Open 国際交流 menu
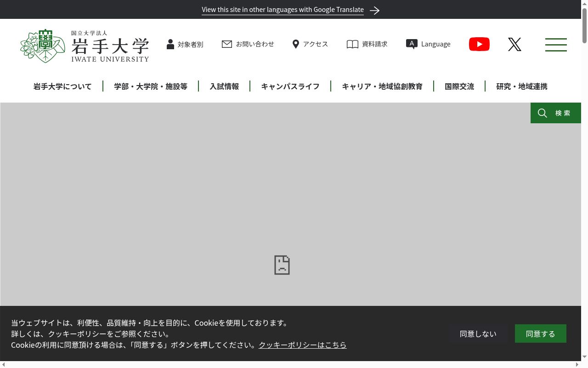 [459, 86]
